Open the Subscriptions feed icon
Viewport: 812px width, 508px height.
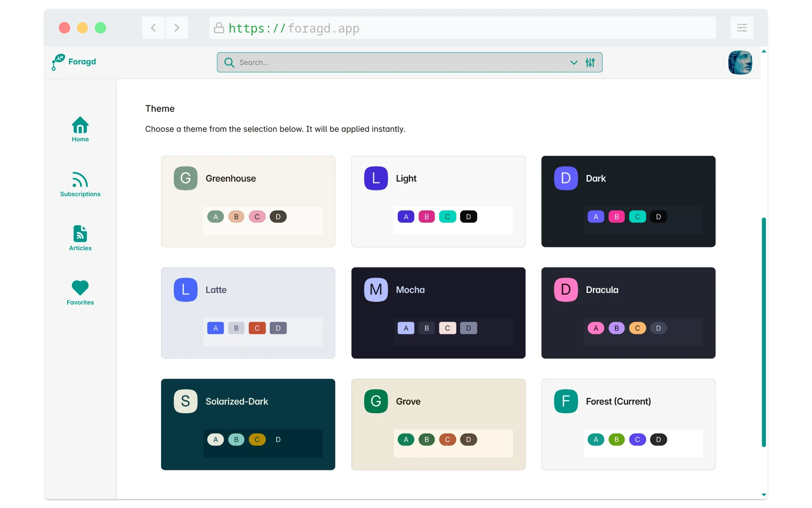tap(80, 179)
